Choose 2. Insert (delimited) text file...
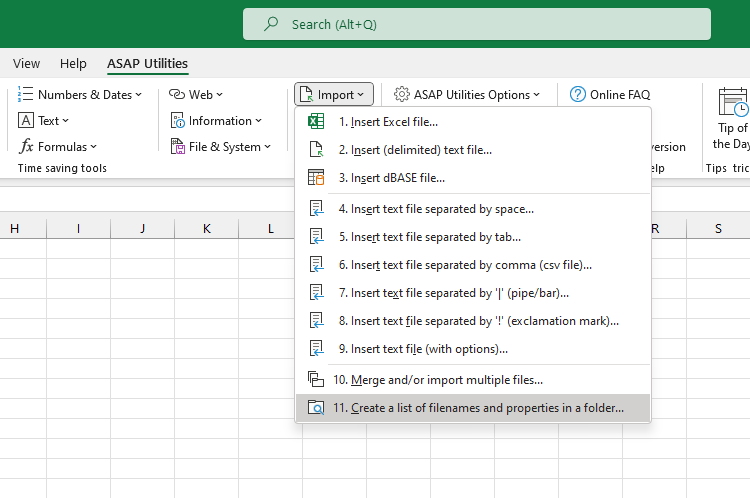 (473, 149)
